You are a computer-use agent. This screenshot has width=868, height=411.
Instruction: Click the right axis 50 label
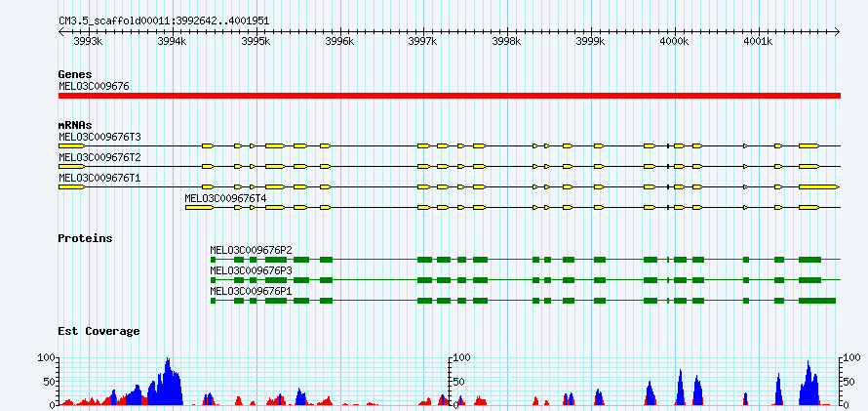(849, 382)
